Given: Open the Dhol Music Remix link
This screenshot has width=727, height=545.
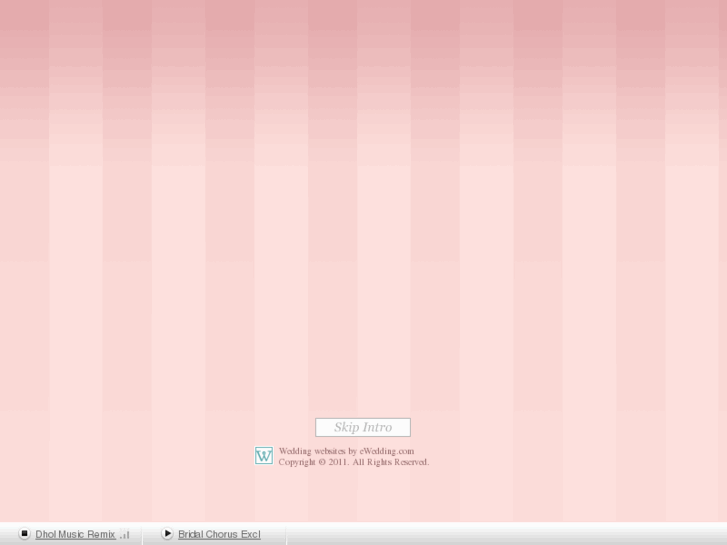Looking at the screenshot, I should [x=76, y=534].
